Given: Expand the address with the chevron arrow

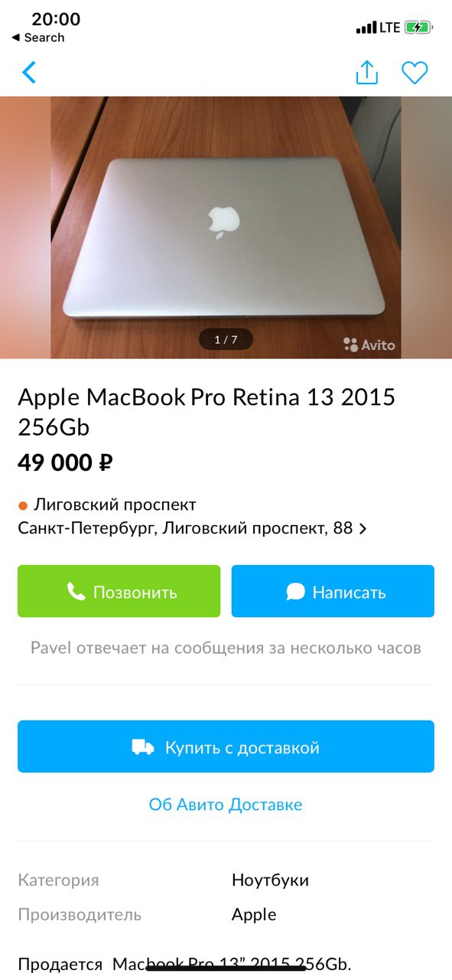Looking at the screenshot, I should pos(363,529).
